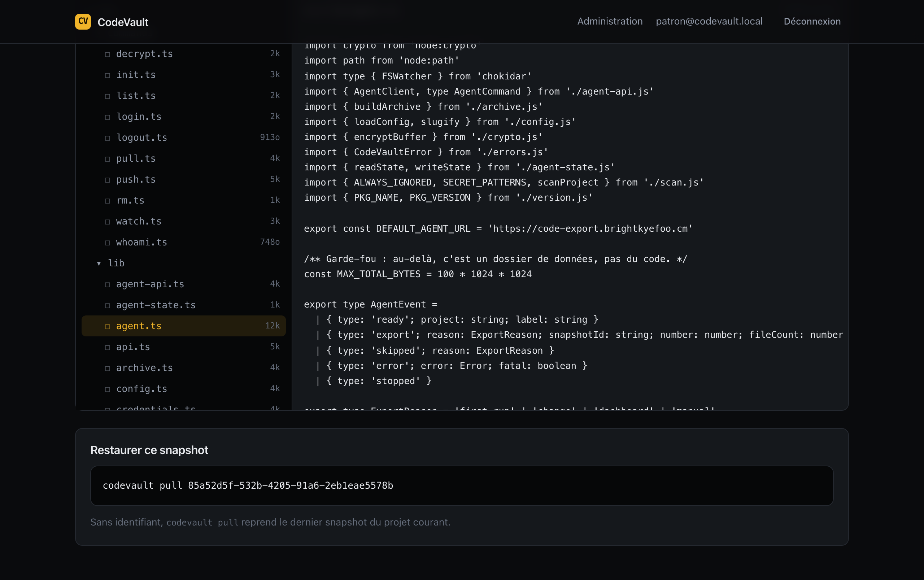
Task: Open decrypt.ts in the file tree
Action: [184, 54]
